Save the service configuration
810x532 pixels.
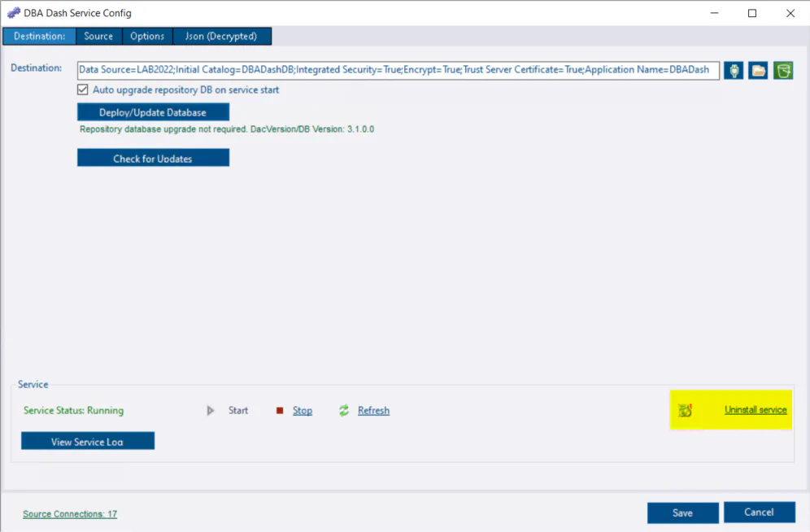tap(682, 512)
